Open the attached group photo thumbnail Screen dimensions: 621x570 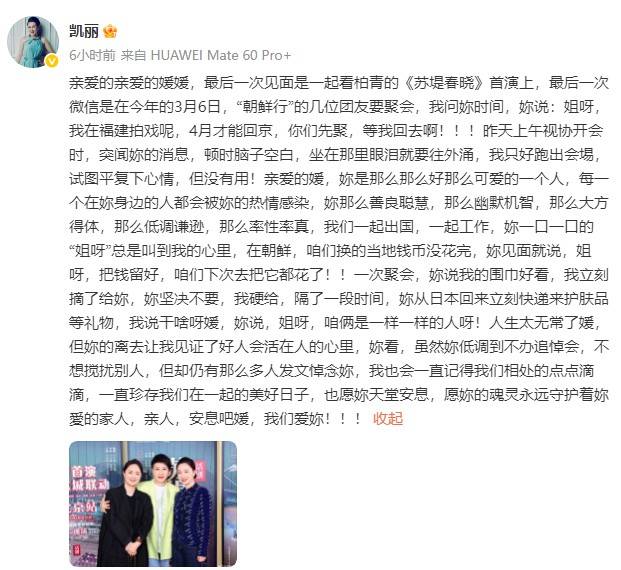coord(153,504)
